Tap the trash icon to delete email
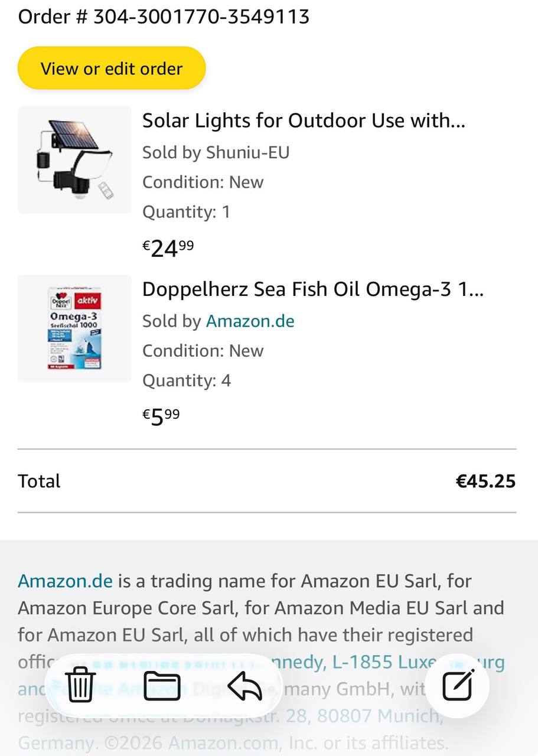This screenshot has height=756, width=538. [x=81, y=685]
